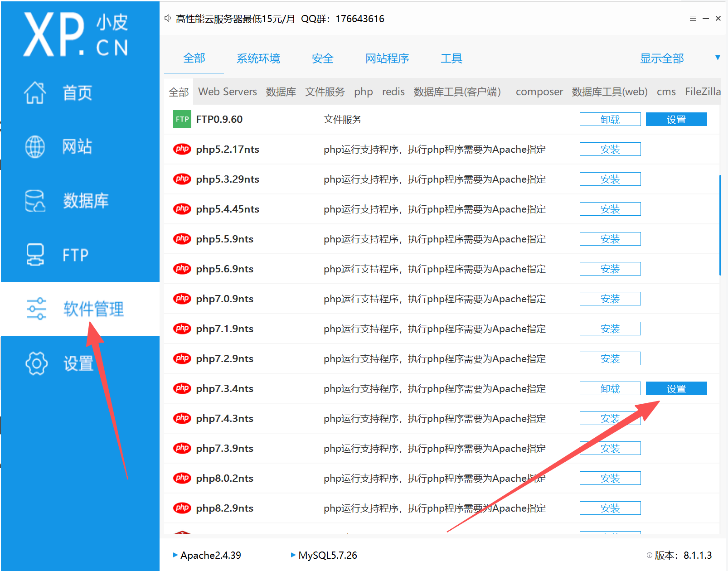Uninstall php7.3.4nts with 卸载 button
Screen dimensions: 728x571
(x=610, y=388)
